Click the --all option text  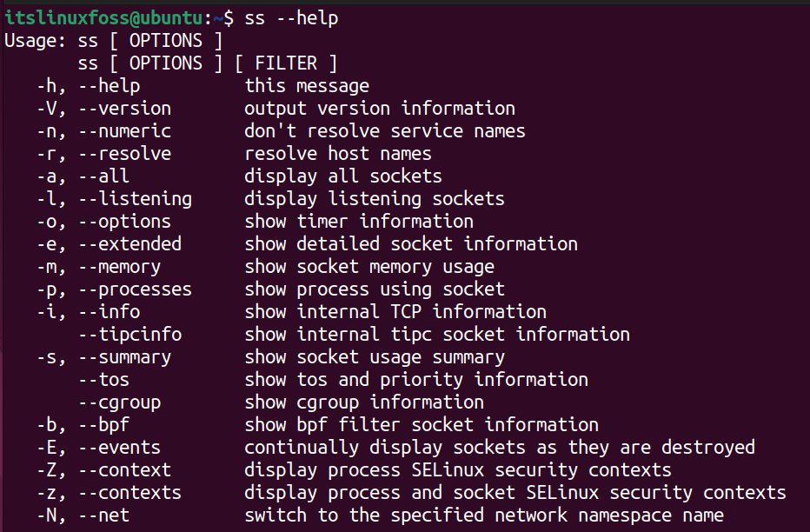[x=103, y=176]
